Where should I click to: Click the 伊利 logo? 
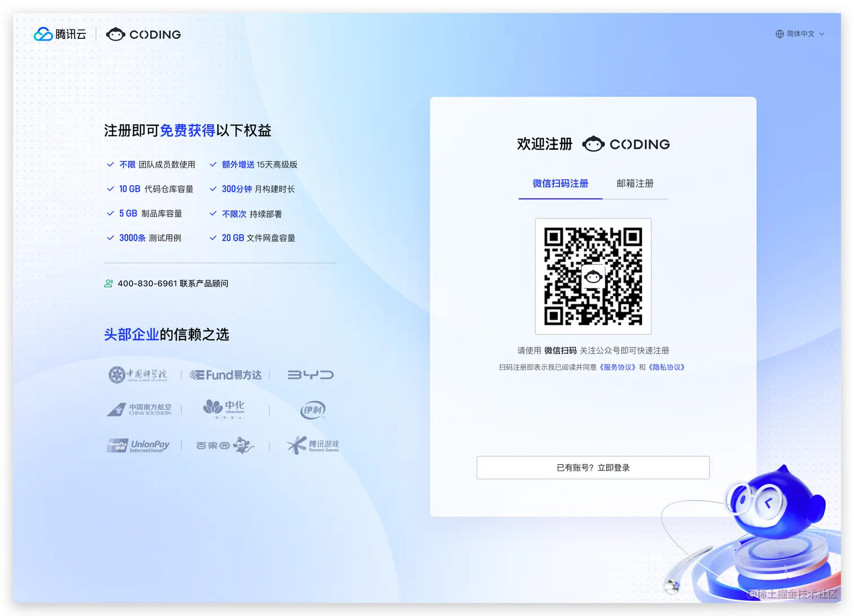click(x=312, y=410)
